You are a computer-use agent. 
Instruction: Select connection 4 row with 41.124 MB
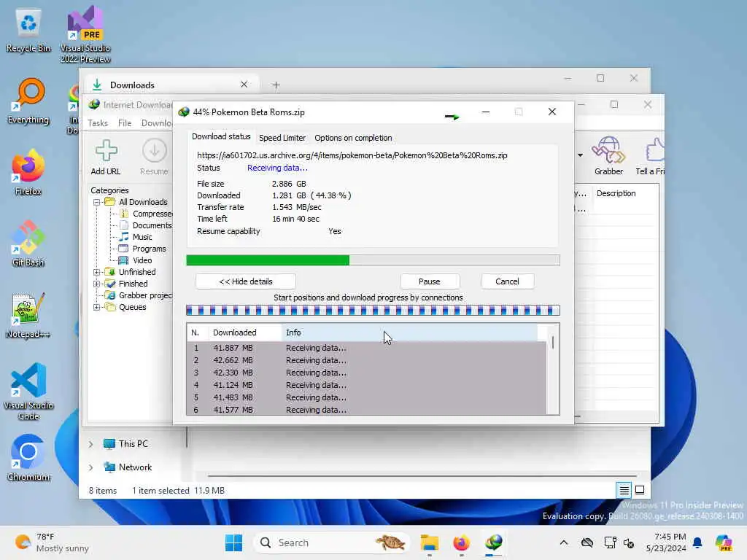pos(366,385)
